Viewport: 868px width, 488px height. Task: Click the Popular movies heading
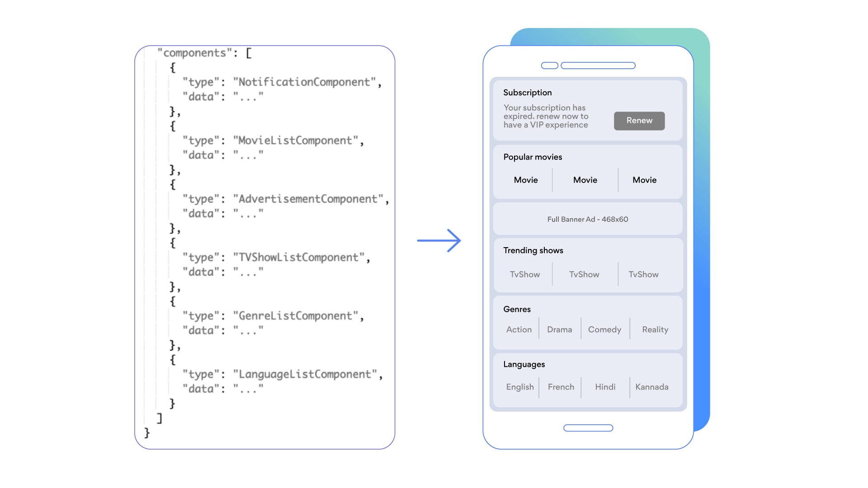pyautogui.click(x=533, y=157)
